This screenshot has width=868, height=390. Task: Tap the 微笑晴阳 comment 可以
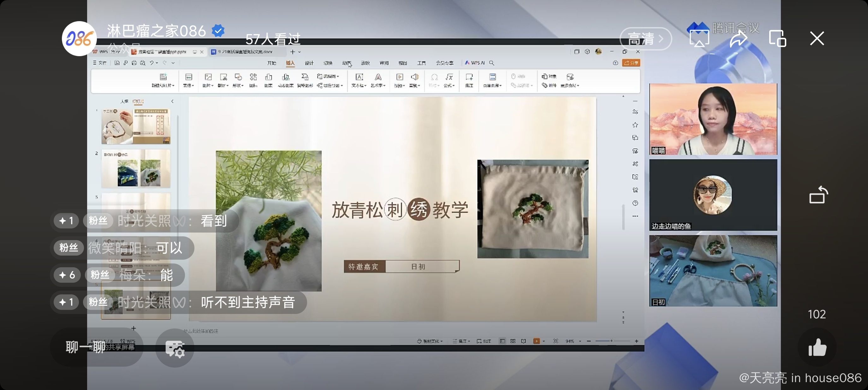coord(122,248)
